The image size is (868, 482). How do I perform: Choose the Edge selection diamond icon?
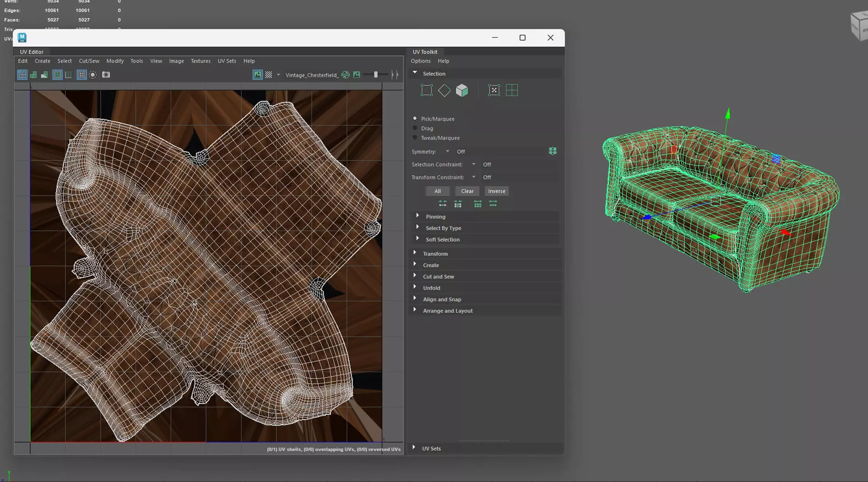coord(444,91)
